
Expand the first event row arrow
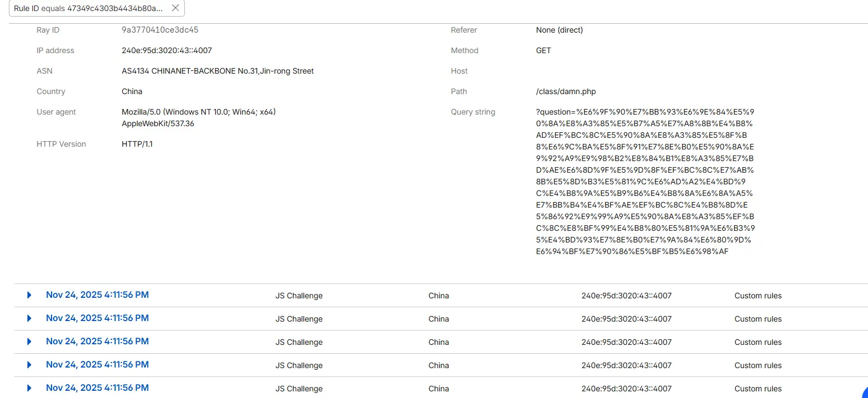pos(29,295)
